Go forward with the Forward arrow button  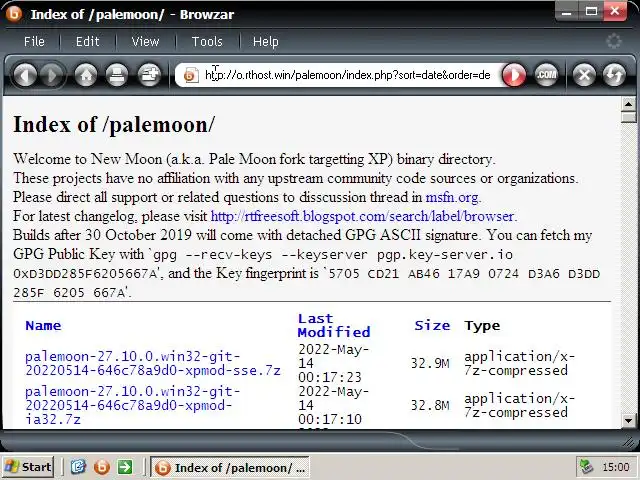(52, 75)
